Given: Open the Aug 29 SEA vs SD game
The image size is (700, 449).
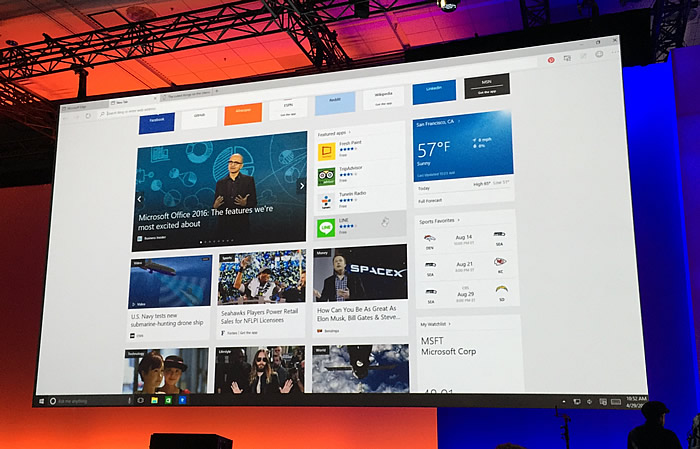Looking at the screenshot, I should 466,294.
